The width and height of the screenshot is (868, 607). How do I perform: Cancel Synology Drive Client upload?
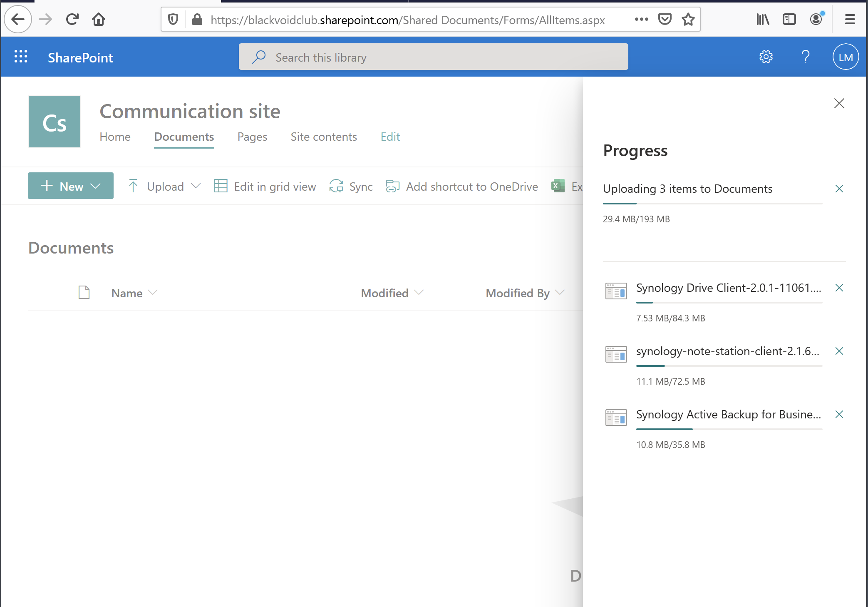click(839, 288)
